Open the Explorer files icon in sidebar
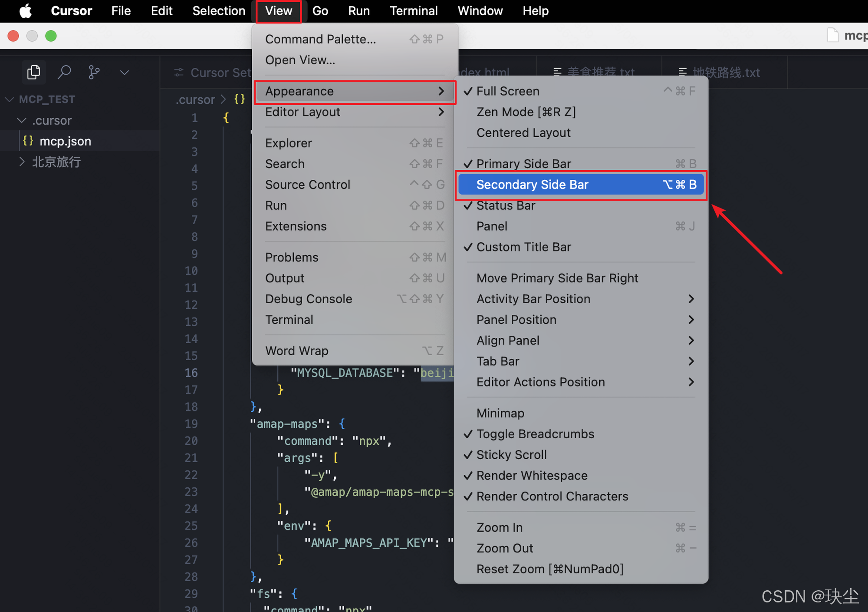 tap(33, 72)
